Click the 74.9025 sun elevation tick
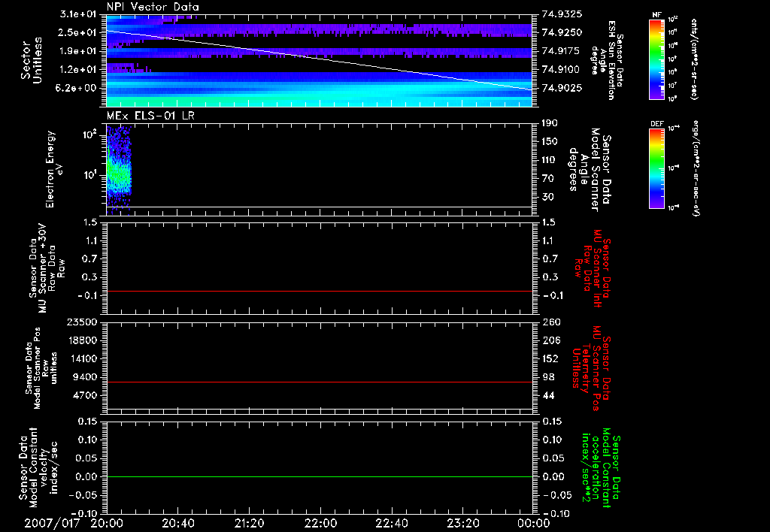This screenshot has width=770, height=532. [x=562, y=88]
